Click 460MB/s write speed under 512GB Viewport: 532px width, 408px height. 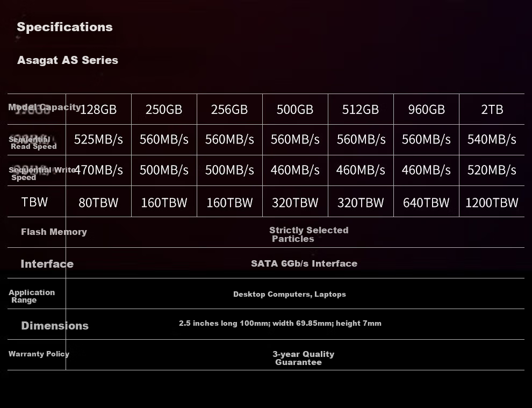[x=361, y=170]
